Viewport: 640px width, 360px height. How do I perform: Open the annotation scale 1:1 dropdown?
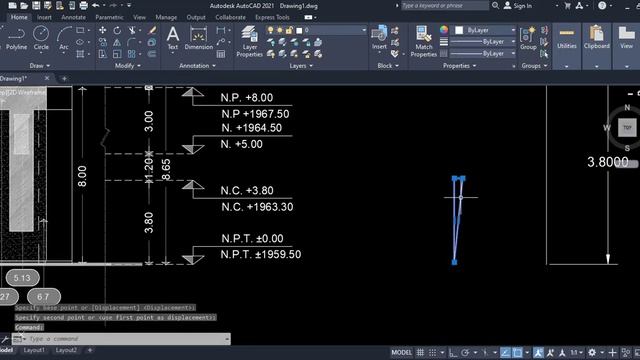click(576, 352)
